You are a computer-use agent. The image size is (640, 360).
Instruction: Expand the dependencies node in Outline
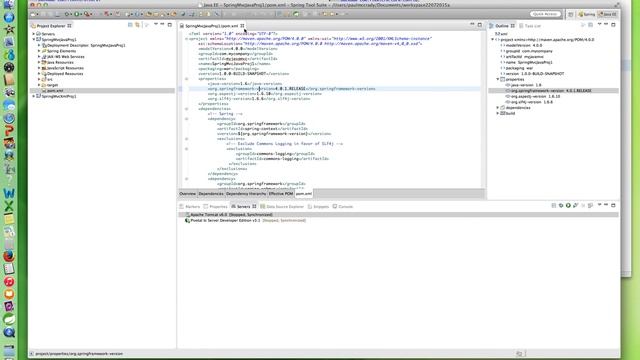coord(498,108)
